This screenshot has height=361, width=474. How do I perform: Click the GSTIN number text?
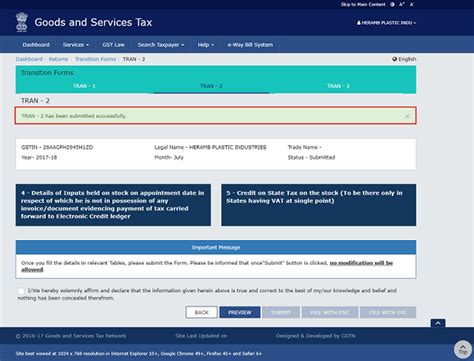click(57, 147)
